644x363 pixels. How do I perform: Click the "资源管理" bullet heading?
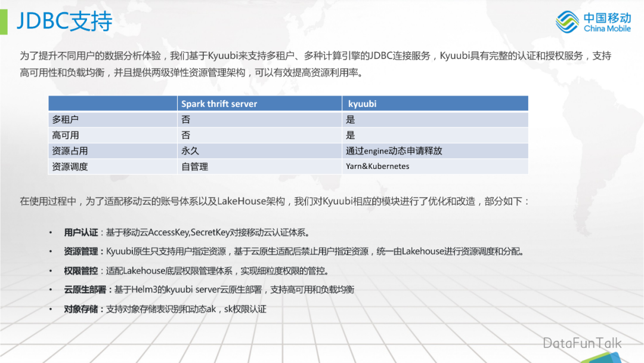click(x=80, y=251)
